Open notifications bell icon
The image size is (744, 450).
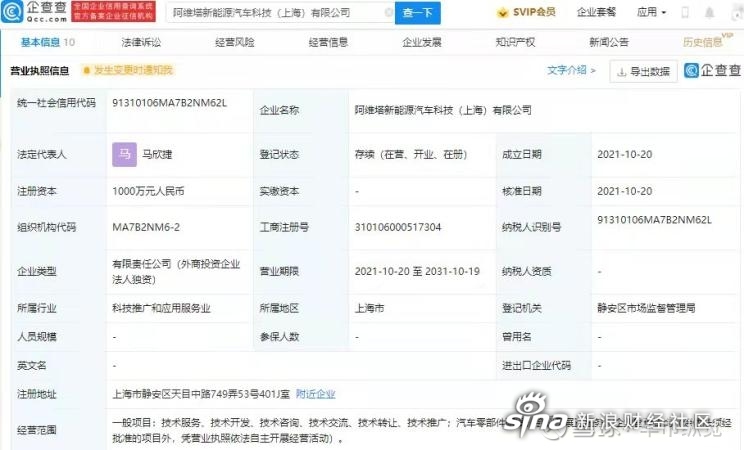709,12
